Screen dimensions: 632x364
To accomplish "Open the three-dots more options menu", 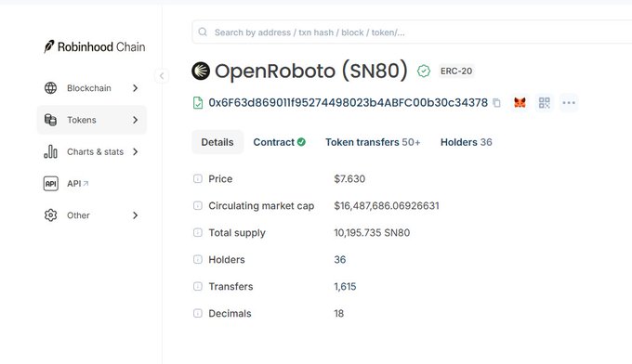I will point(569,103).
